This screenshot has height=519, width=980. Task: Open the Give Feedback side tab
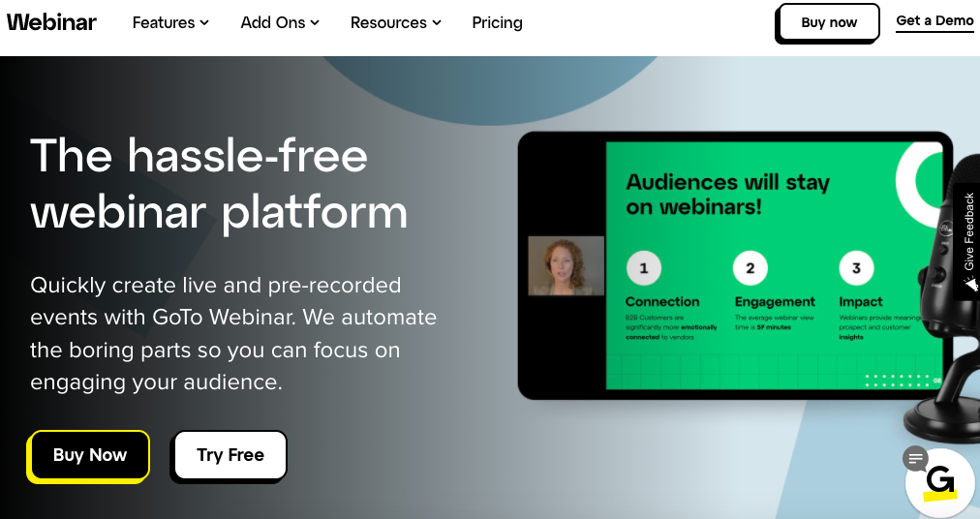967,241
